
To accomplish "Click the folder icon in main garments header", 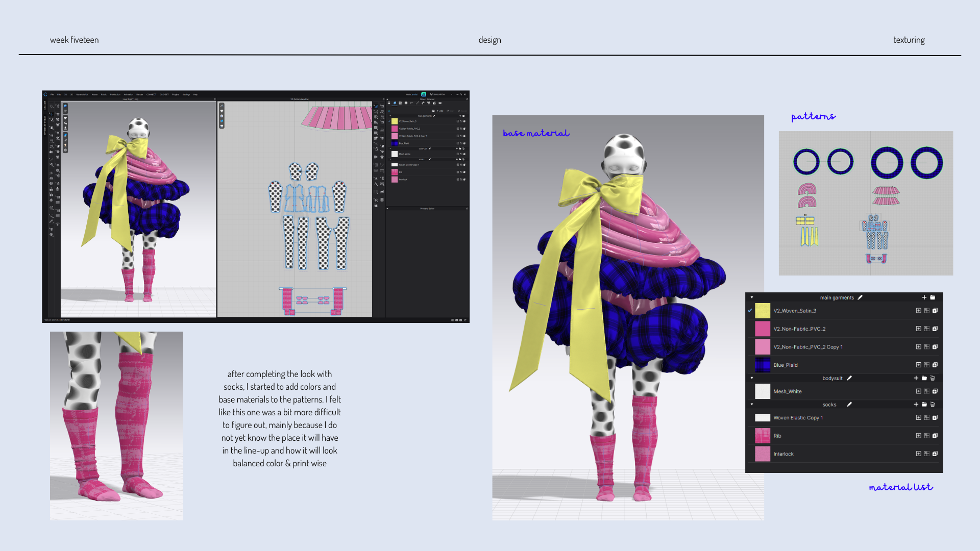I will pyautogui.click(x=933, y=297).
